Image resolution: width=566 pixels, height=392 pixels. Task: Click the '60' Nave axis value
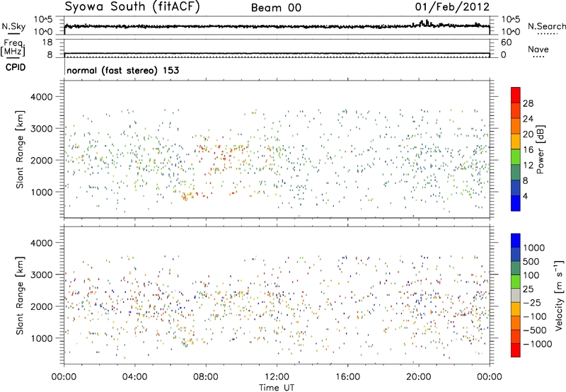506,42
